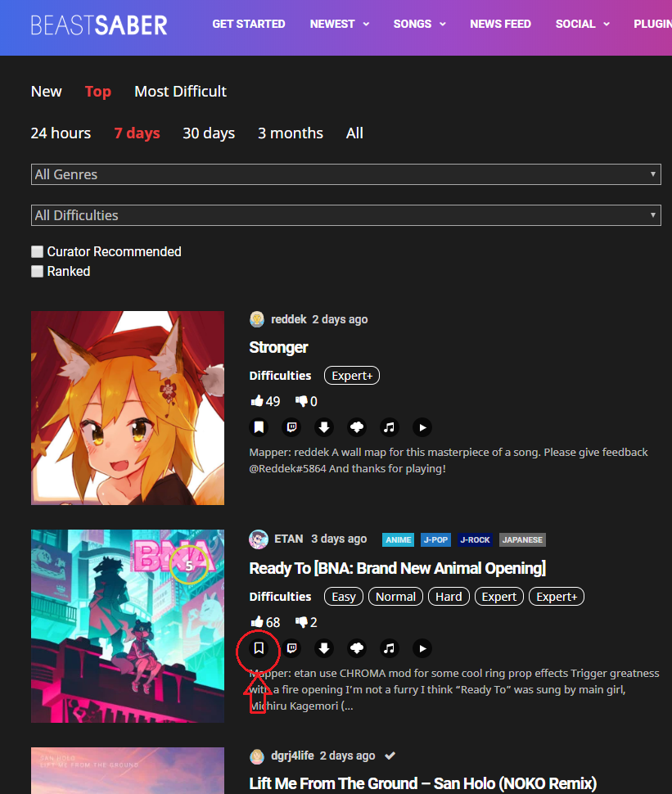
Task: Filter by 7 days
Action: (137, 133)
